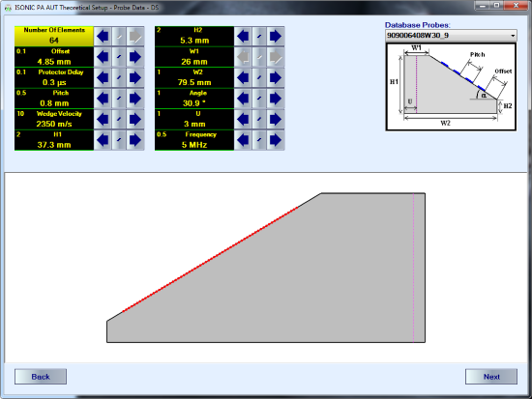
Task: Increase H1 value with right arrow
Action: point(135,140)
